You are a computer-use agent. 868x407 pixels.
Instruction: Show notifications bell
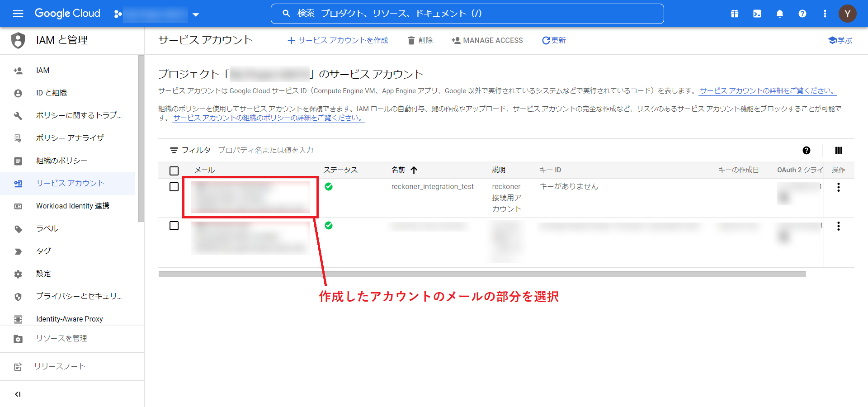tap(779, 14)
